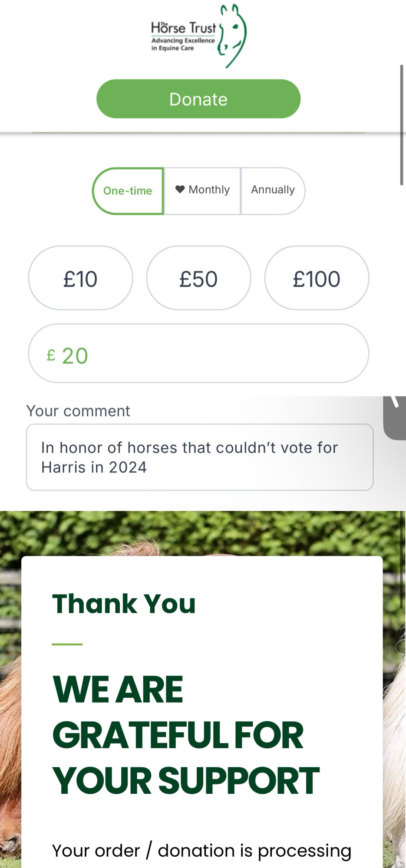The height and width of the screenshot is (868, 406).
Task: Click the heart icon on Monthly
Action: click(x=180, y=189)
